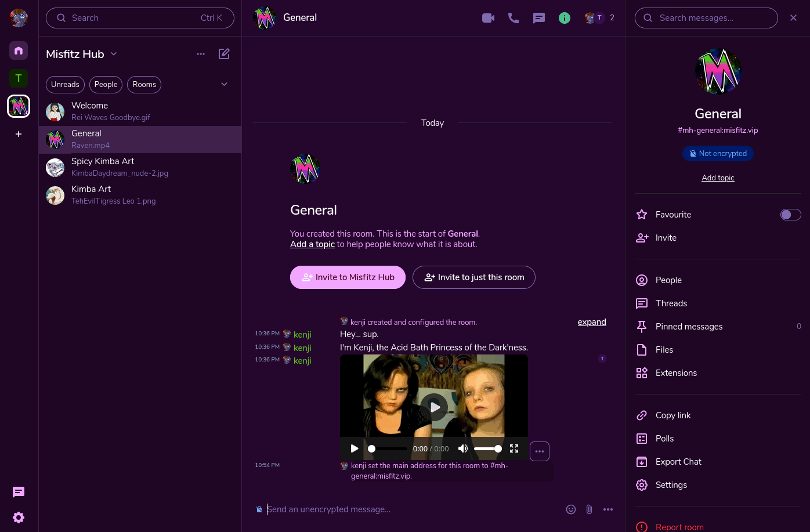The height and width of the screenshot is (532, 810).
Task: Open the Misfitz Hub dropdown menu
Action: click(x=114, y=54)
